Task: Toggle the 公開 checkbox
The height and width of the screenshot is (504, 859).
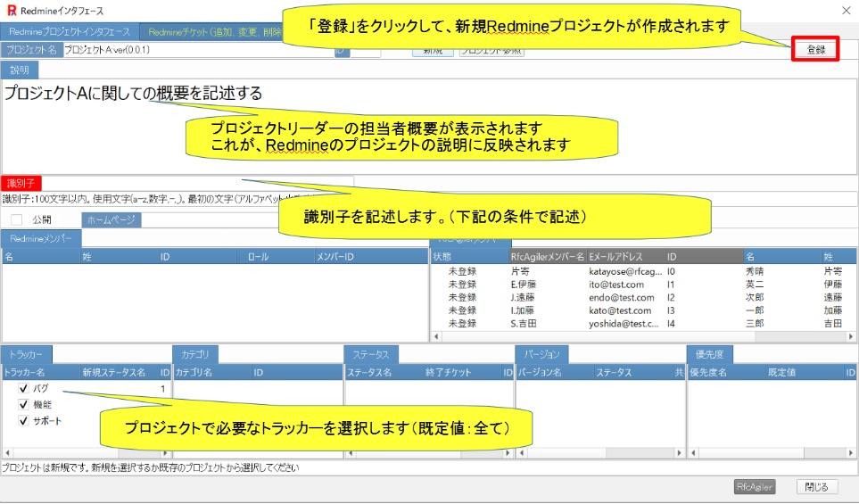Action: [17, 219]
